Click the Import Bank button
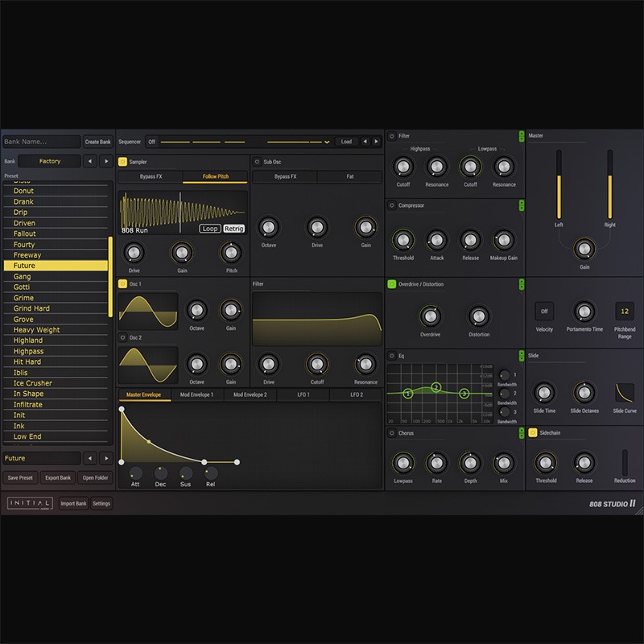The width and height of the screenshot is (644, 644). (x=73, y=504)
